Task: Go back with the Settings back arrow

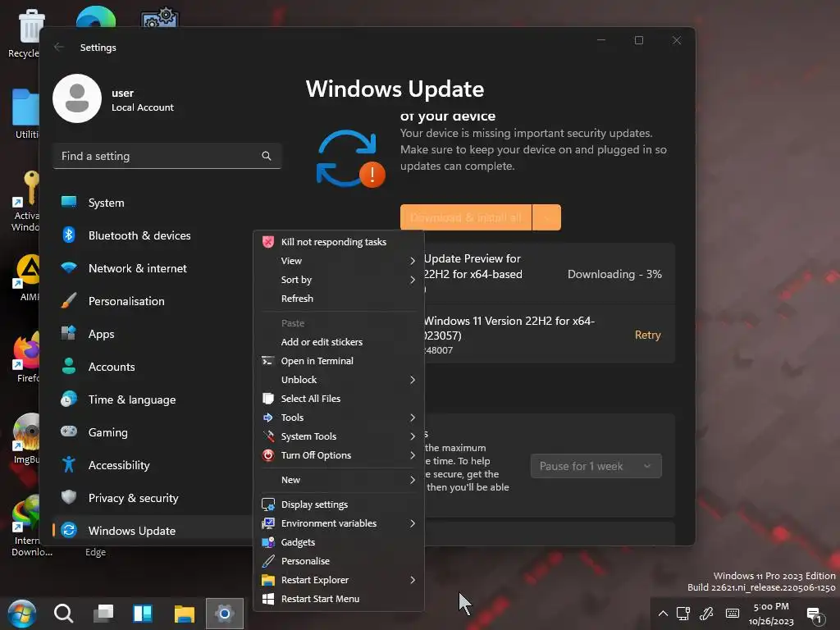Action: [59, 47]
